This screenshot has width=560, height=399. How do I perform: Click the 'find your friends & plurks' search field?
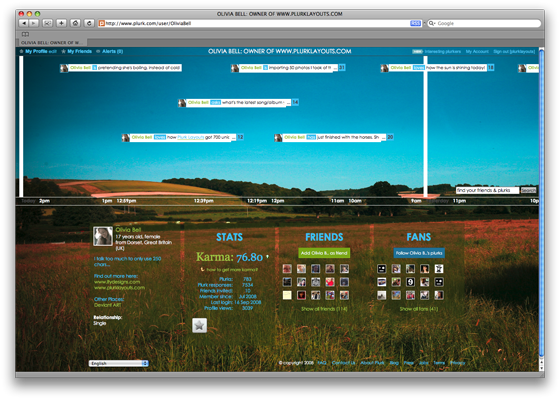[x=487, y=190]
